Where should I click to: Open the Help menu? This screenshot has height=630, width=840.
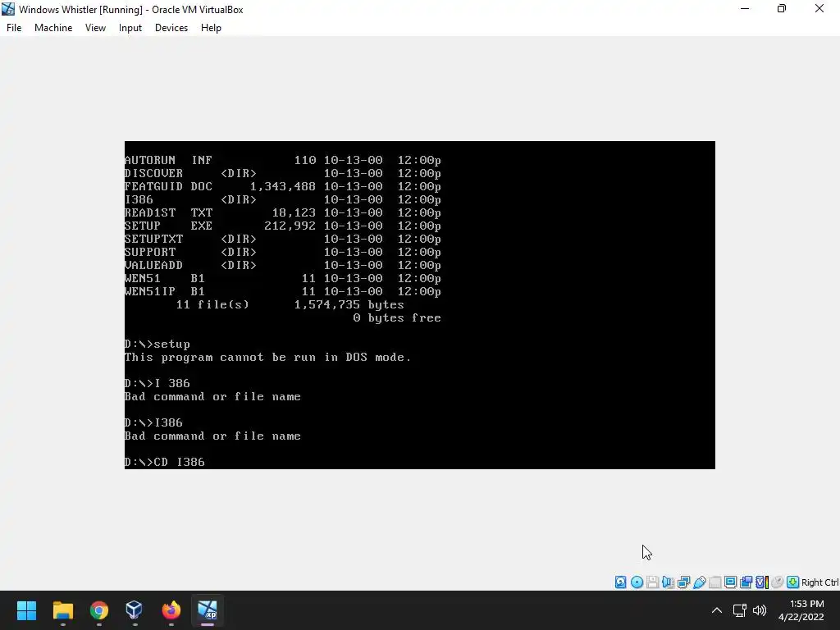coord(211,28)
